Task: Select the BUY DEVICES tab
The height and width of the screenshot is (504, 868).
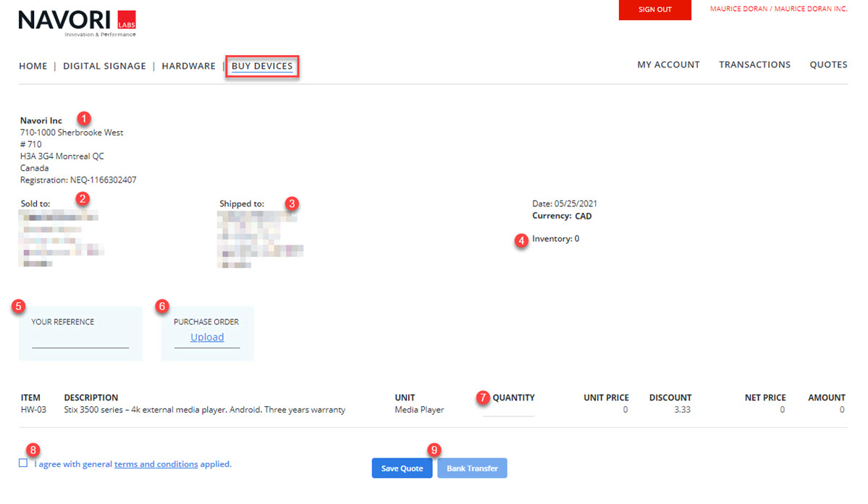Action: pyautogui.click(x=262, y=66)
